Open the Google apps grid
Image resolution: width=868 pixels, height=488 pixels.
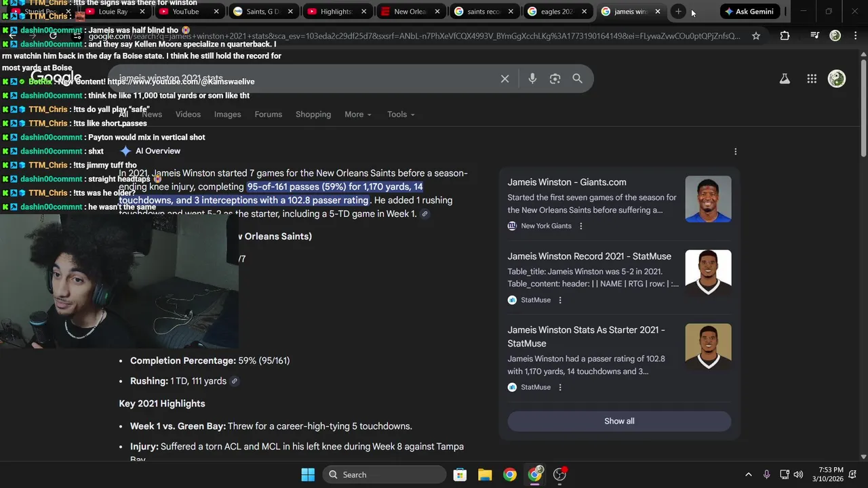click(812, 79)
